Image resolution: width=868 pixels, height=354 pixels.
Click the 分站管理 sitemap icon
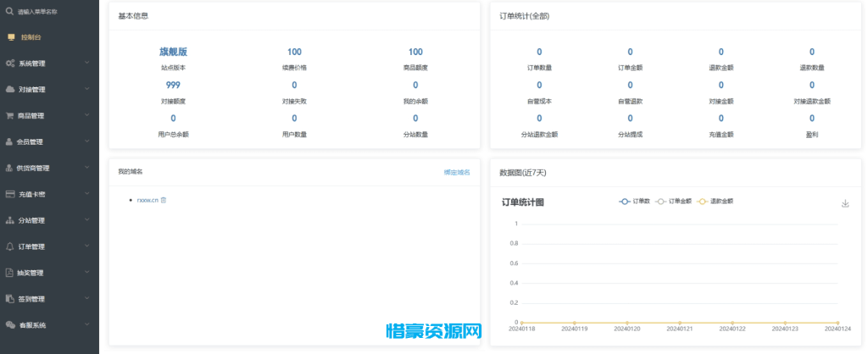coord(9,221)
